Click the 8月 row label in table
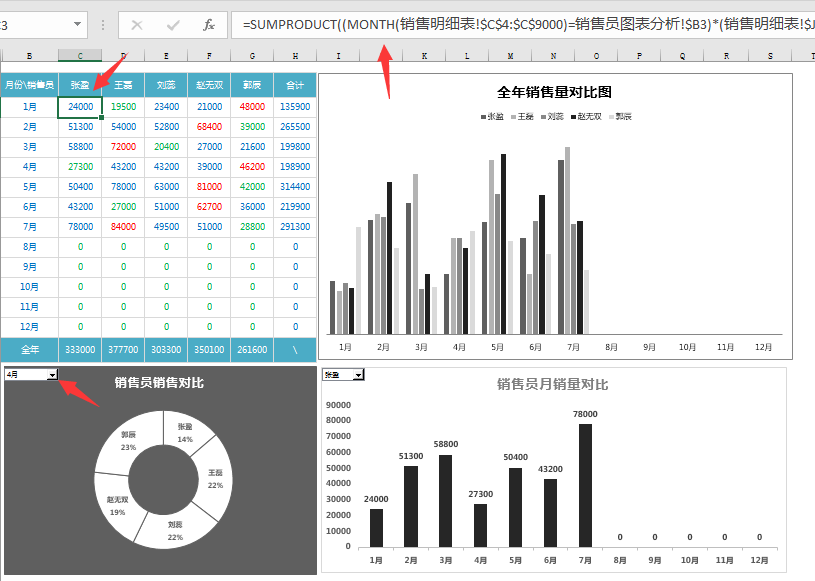This screenshot has height=581, width=815. pyautogui.click(x=29, y=247)
